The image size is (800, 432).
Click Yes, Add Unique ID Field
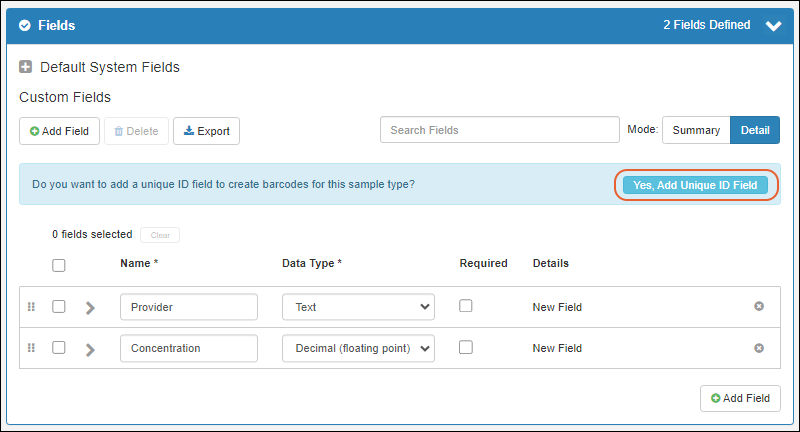tap(695, 185)
